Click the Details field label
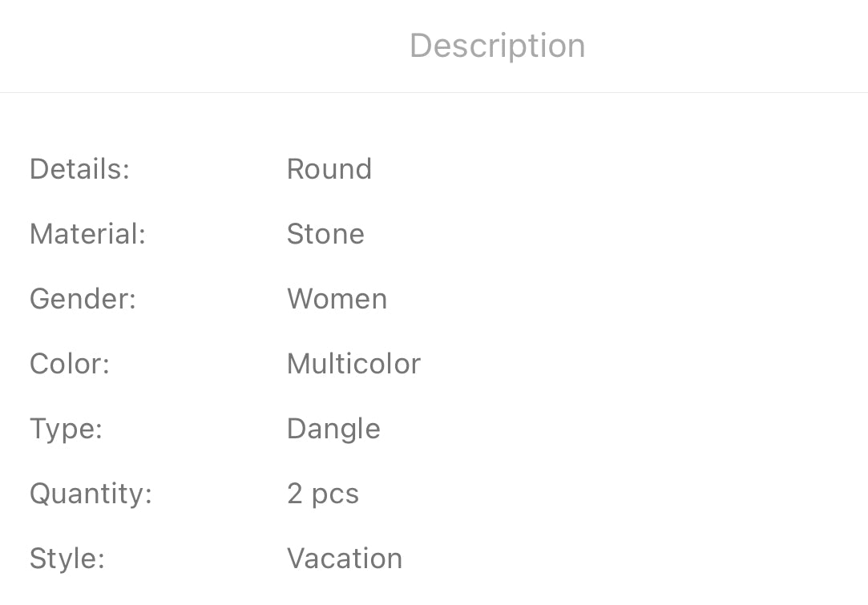The image size is (868, 605). pos(79,169)
